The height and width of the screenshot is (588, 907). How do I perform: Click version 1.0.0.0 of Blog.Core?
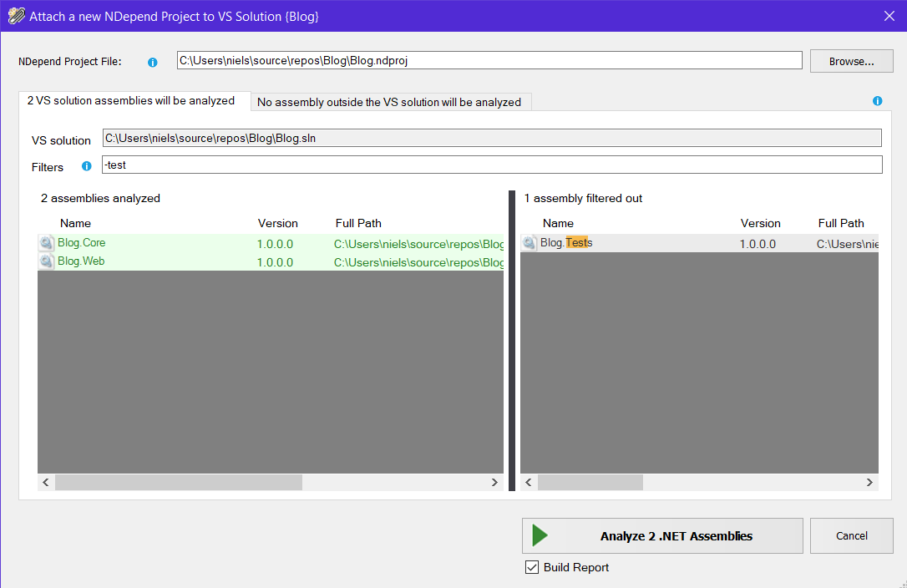(x=275, y=244)
